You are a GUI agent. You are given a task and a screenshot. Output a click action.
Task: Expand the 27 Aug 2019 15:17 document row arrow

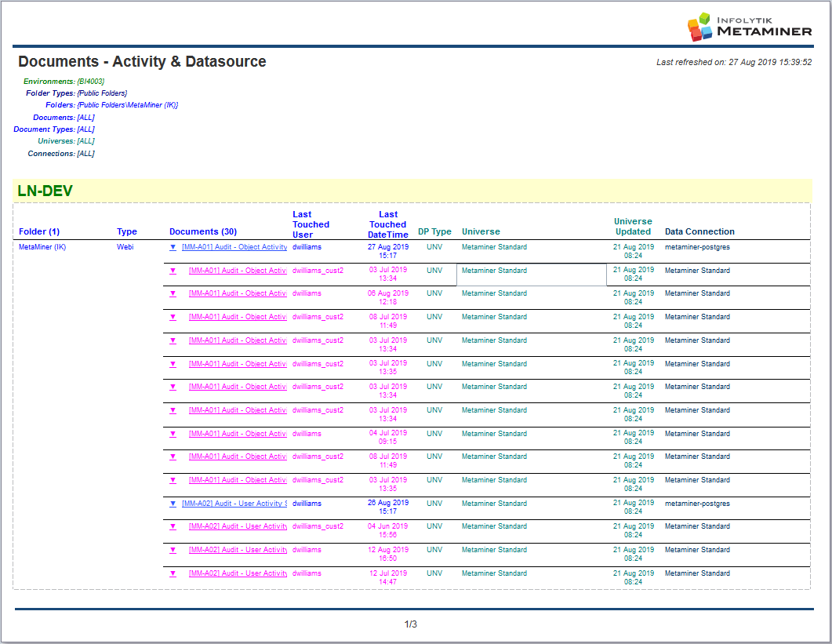pos(173,247)
